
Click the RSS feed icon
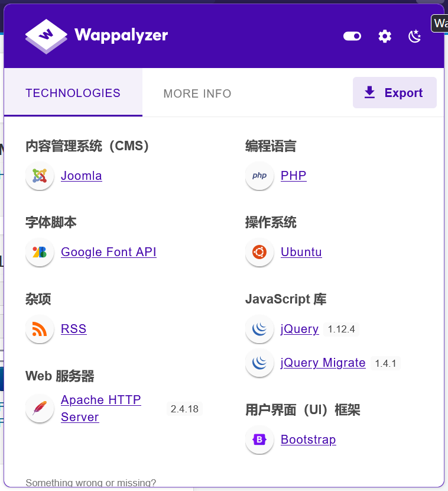coord(40,329)
